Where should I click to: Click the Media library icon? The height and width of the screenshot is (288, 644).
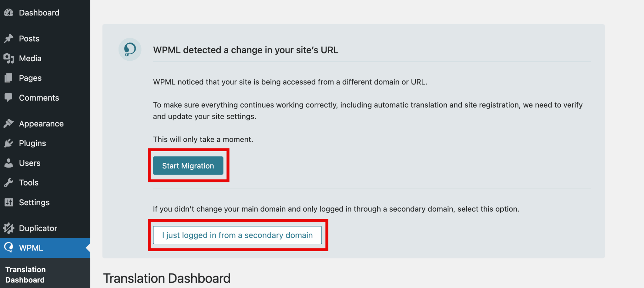[x=9, y=58]
